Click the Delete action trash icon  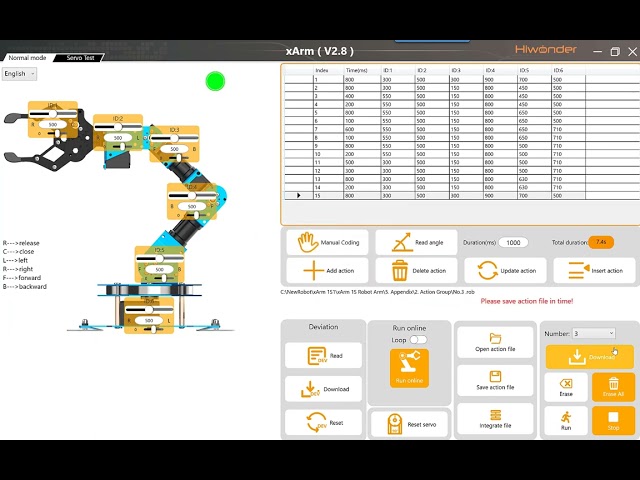click(400, 270)
